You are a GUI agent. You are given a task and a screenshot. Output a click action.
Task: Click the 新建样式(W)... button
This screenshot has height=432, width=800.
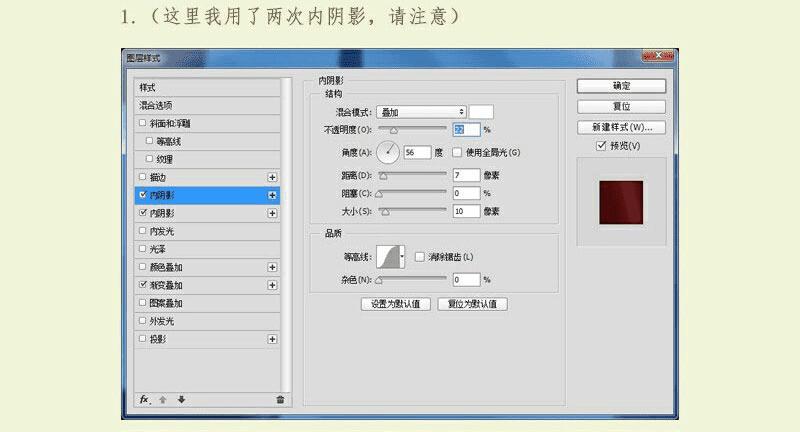coord(621,127)
